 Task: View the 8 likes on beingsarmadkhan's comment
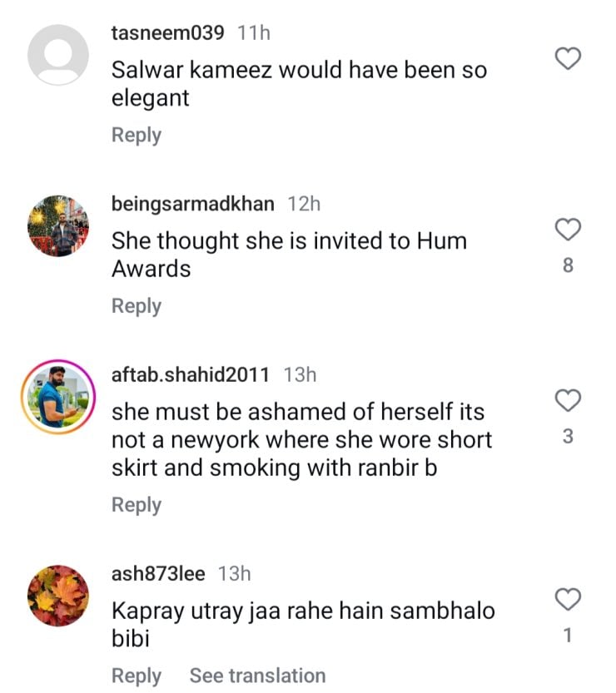click(568, 266)
